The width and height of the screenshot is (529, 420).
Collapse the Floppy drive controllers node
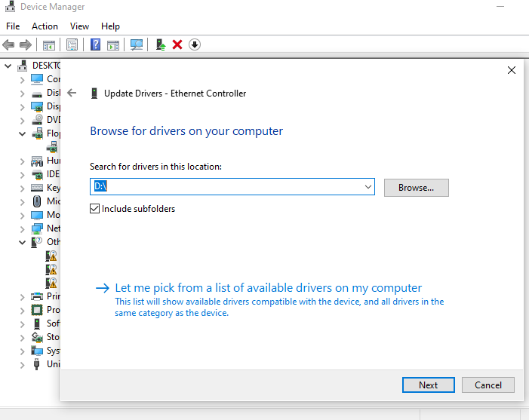(x=20, y=133)
